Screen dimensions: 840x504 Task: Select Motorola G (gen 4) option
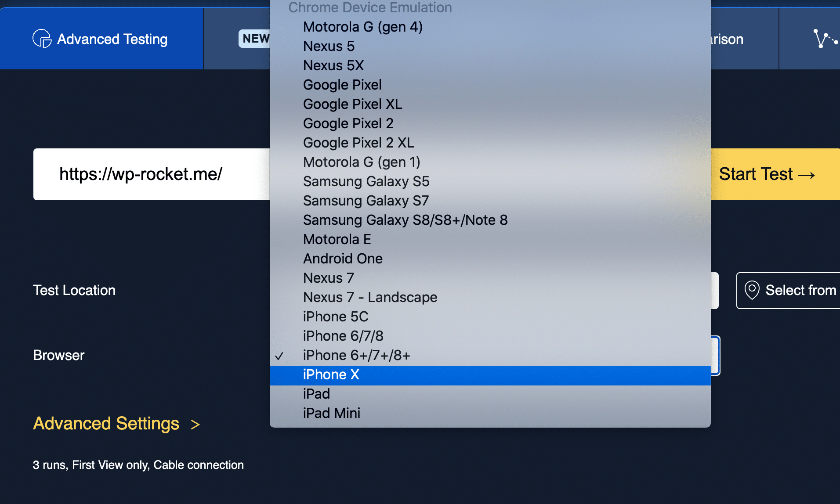coord(490,27)
